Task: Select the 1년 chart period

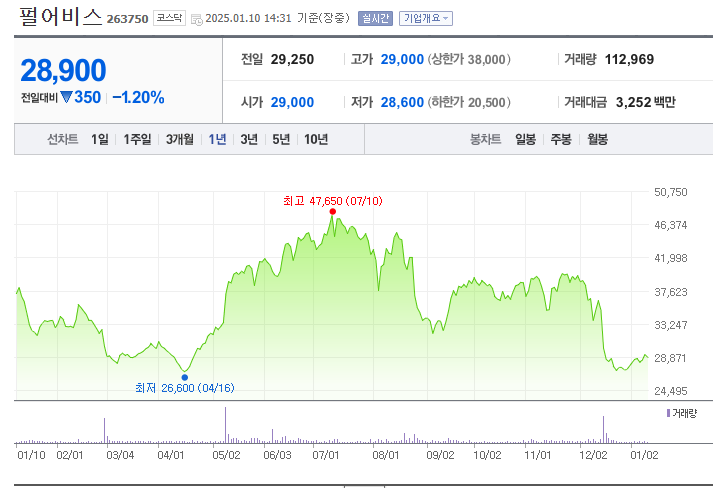Action: (x=217, y=139)
